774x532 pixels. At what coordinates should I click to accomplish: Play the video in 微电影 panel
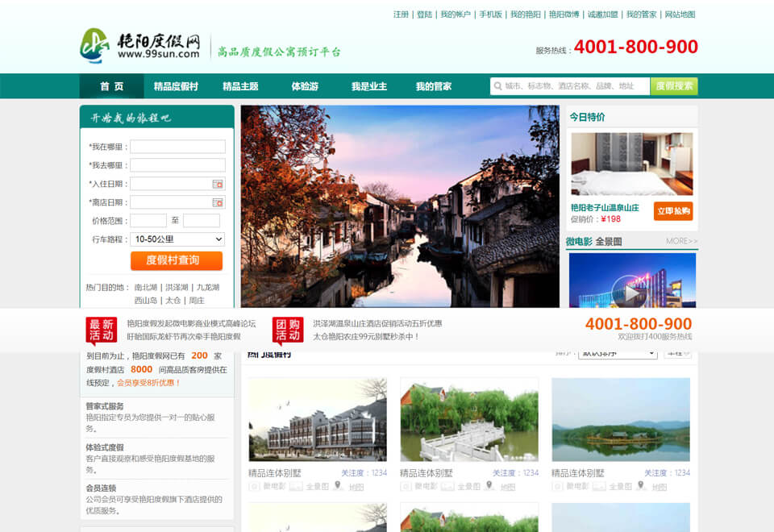pyautogui.click(x=630, y=292)
